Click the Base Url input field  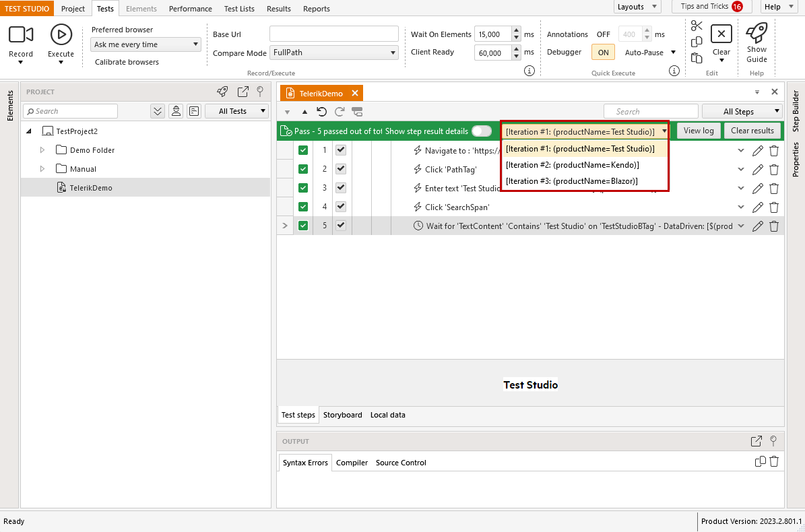[334, 34]
